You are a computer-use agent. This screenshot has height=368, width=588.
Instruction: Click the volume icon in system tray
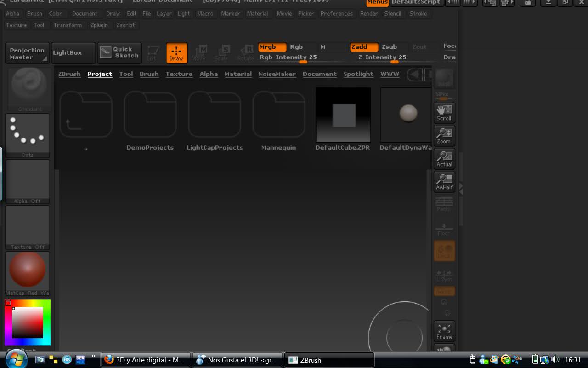555,360
